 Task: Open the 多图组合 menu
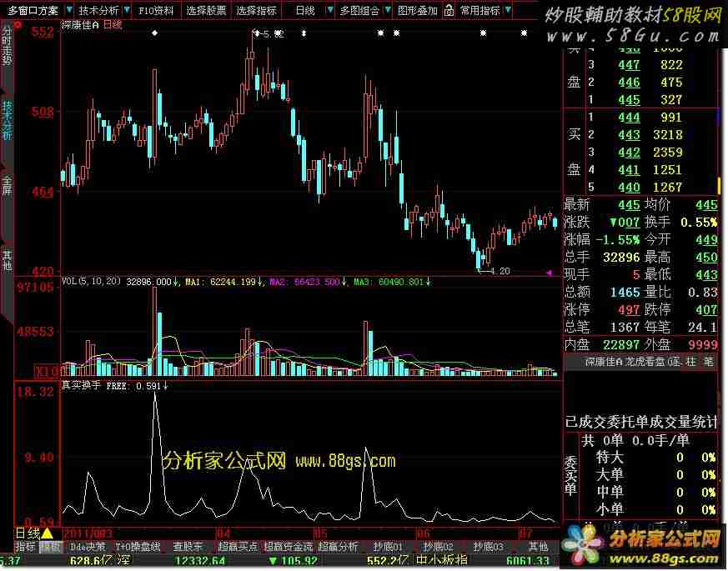(359, 10)
